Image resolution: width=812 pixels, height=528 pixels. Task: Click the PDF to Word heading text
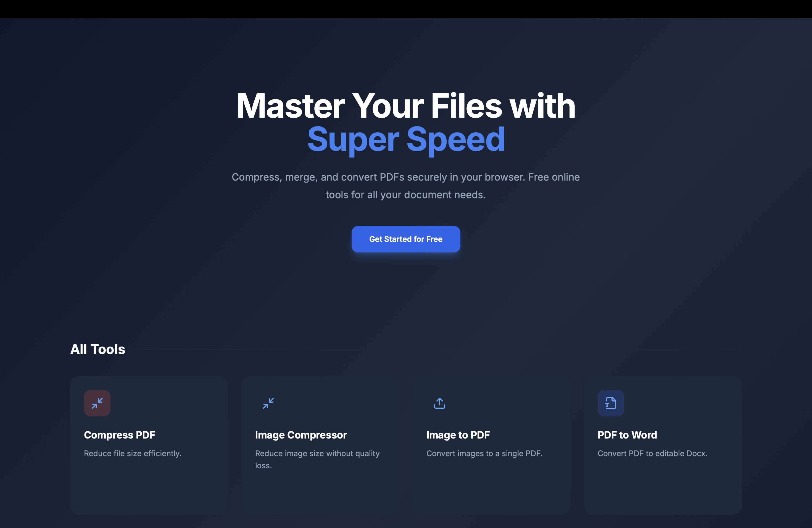[627, 435]
